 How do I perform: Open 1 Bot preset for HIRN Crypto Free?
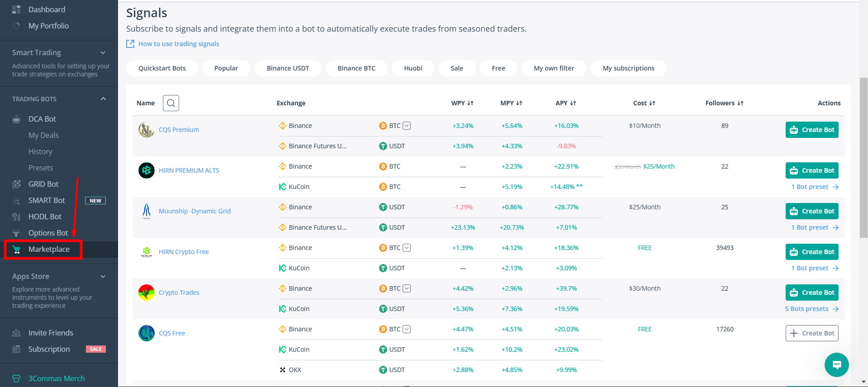tap(815, 268)
